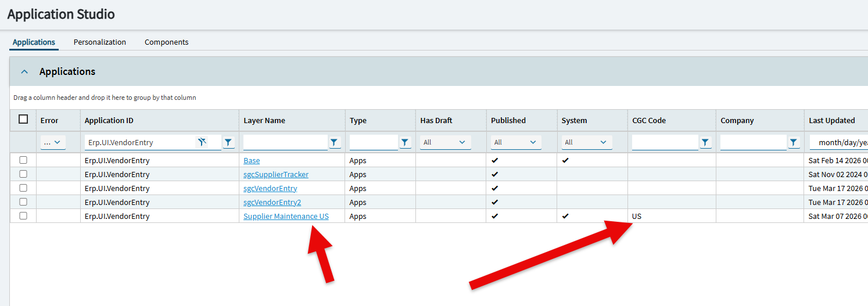
Task: Select the checkbox for the sgcVendorEntry row
Action: (23, 188)
